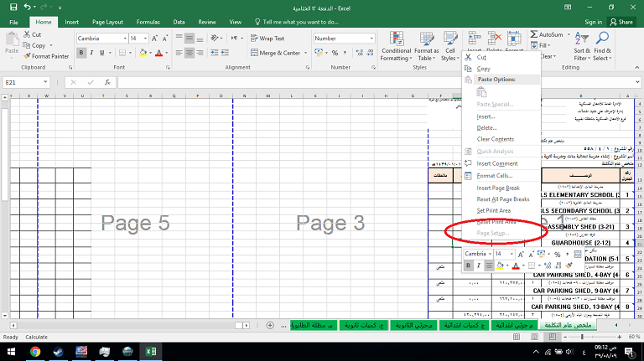Increase font size with the large A icon

(x=154, y=39)
